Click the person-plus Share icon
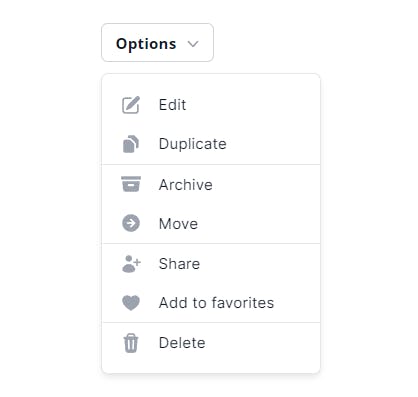The height and width of the screenshot is (397, 418). (131, 264)
